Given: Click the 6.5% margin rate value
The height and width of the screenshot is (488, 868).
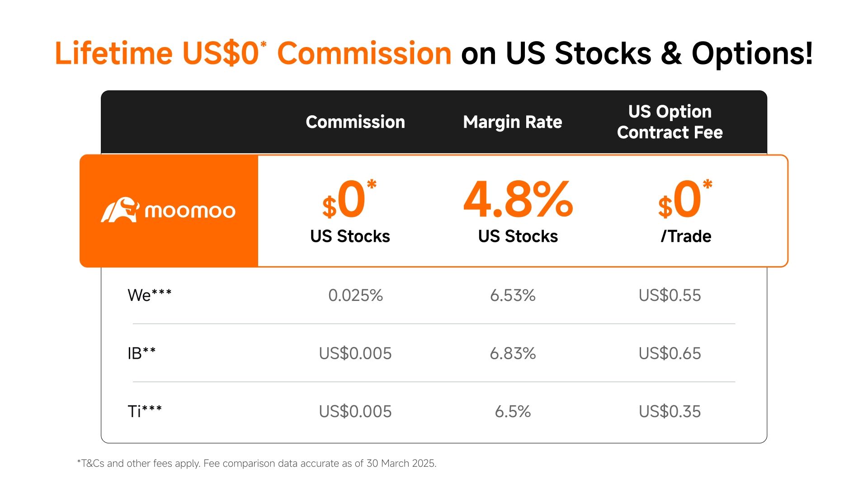Looking at the screenshot, I should click(x=513, y=412).
